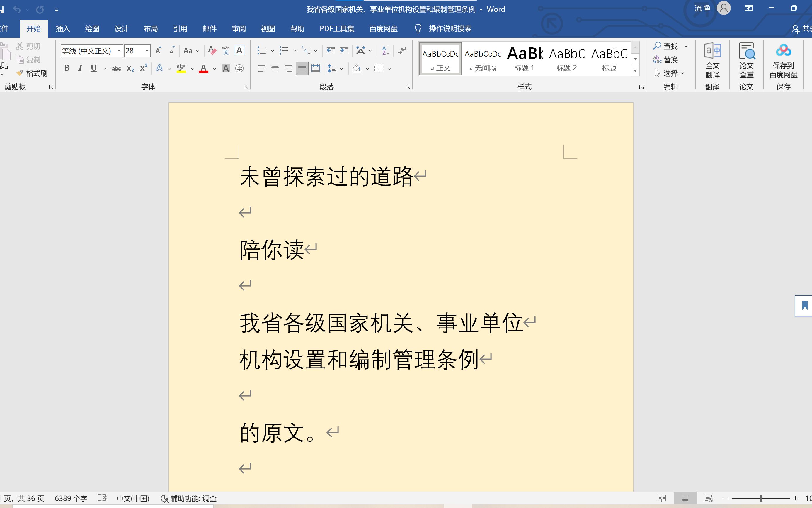
Task: Expand the styles gallery more arrow
Action: pos(635,71)
